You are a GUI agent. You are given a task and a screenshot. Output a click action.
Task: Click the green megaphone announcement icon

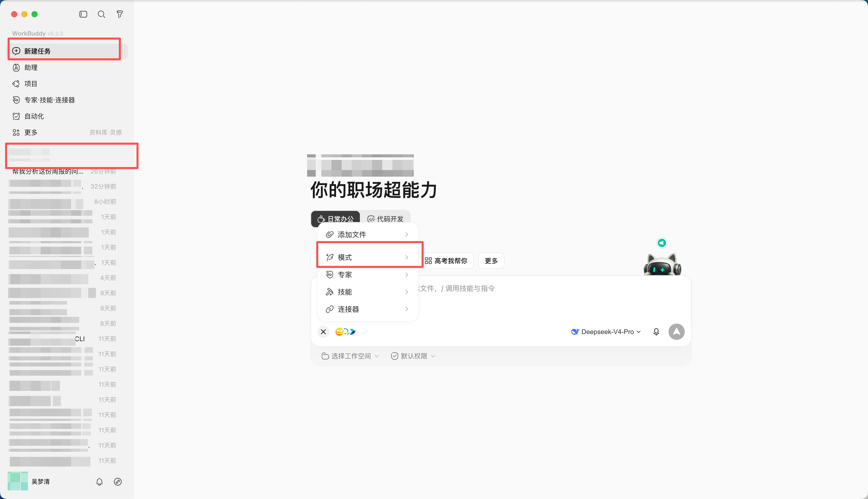pyautogui.click(x=662, y=243)
